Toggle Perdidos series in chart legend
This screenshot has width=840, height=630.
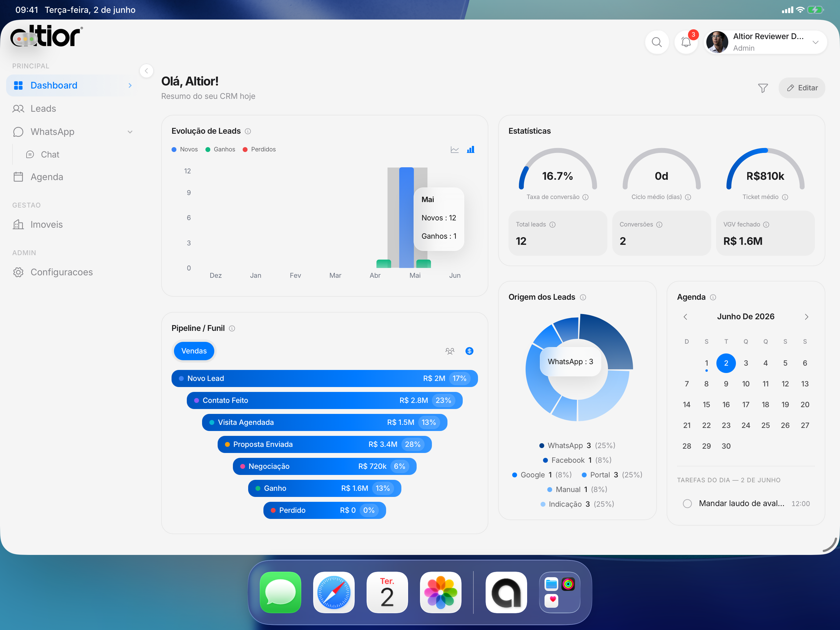click(x=259, y=150)
